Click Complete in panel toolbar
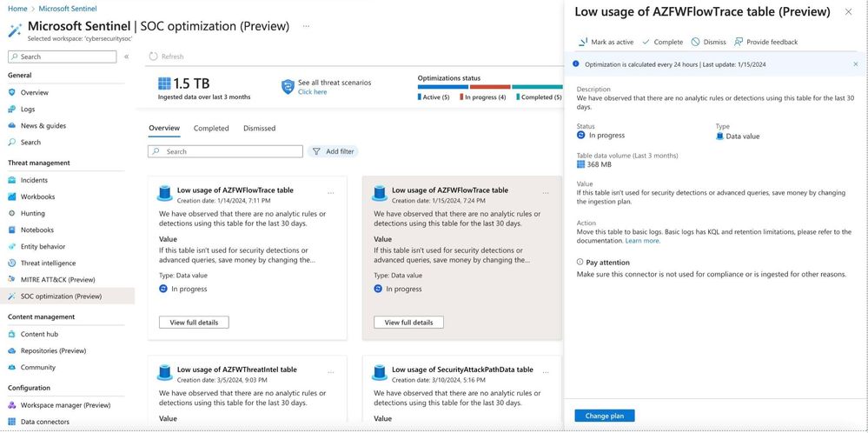868x433 pixels. (x=663, y=42)
